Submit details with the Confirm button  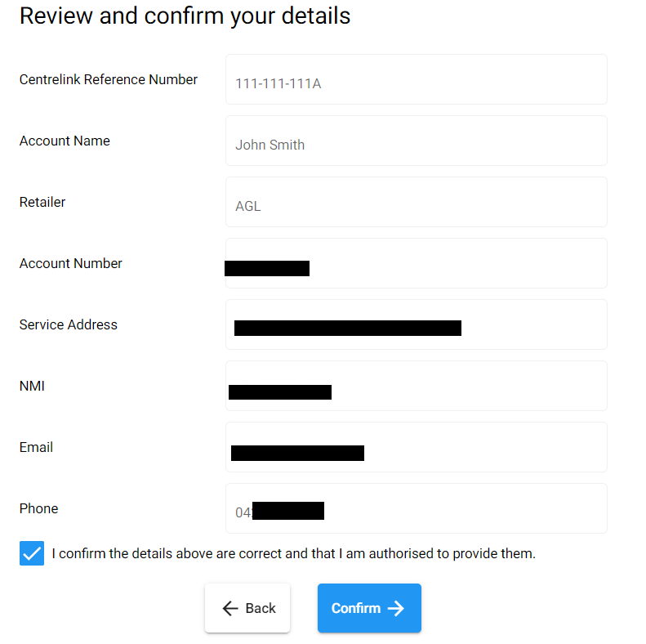369,608
